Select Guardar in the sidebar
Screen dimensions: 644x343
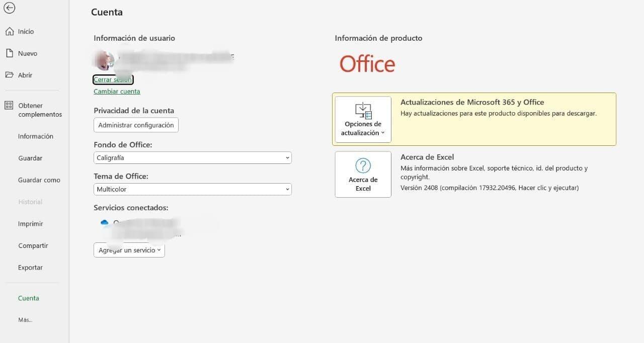pyautogui.click(x=30, y=158)
